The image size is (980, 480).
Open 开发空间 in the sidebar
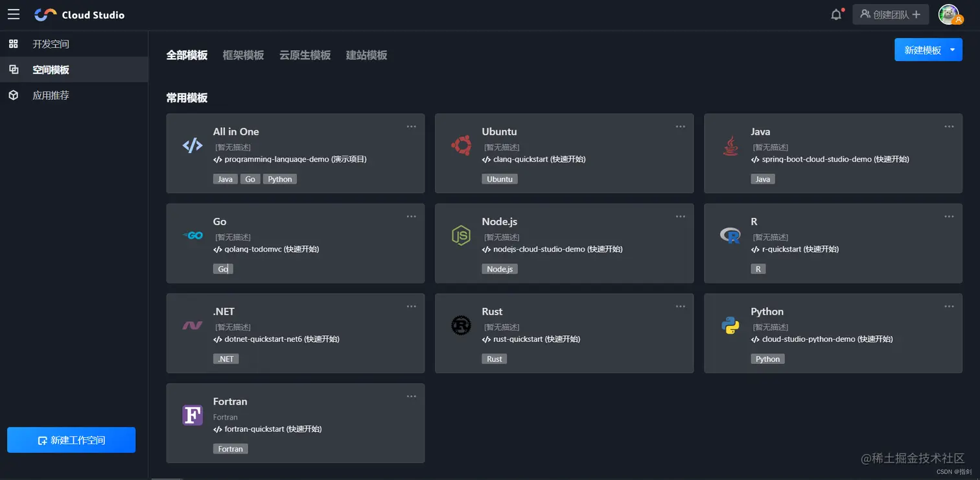coord(74,44)
